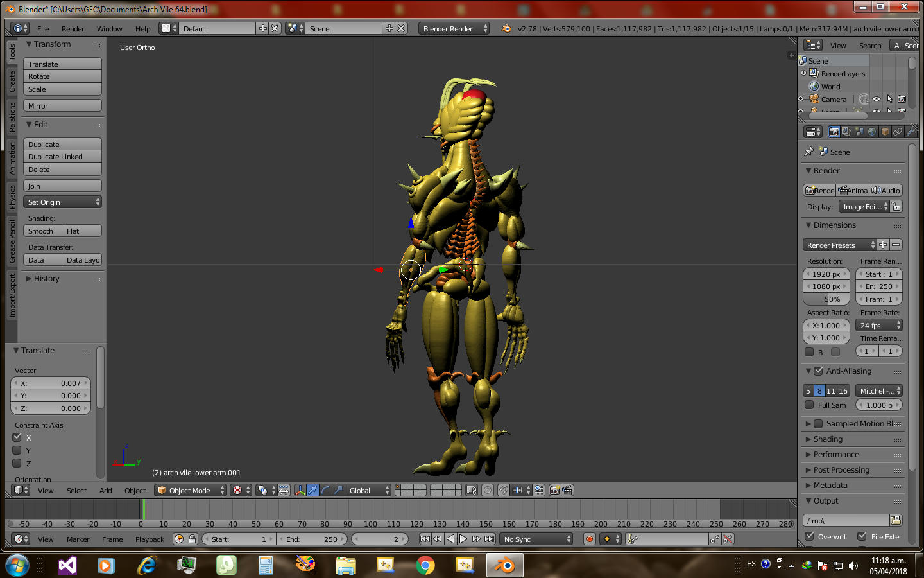This screenshot has height=578, width=924.
Task: Click the pin icon beside Scene
Action: [x=809, y=152]
